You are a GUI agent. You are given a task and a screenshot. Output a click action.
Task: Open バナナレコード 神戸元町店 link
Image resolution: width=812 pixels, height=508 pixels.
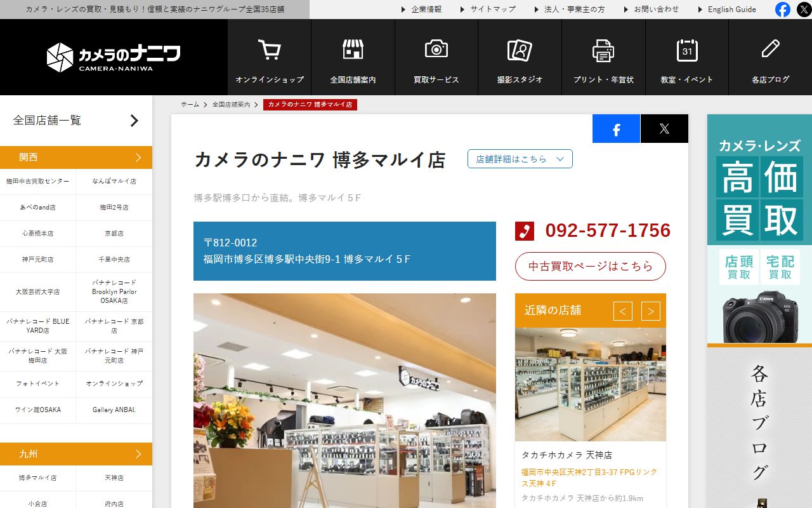pyautogui.click(x=114, y=356)
